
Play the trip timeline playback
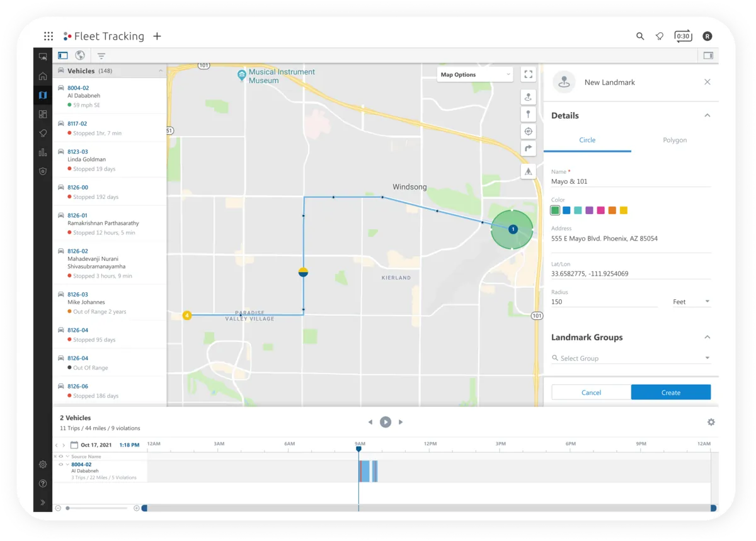(386, 422)
